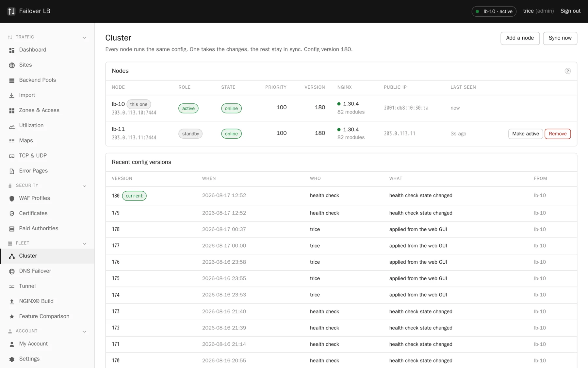Image resolution: width=588 pixels, height=368 pixels.
Task: Select config version 178 row
Action: [x=341, y=229]
